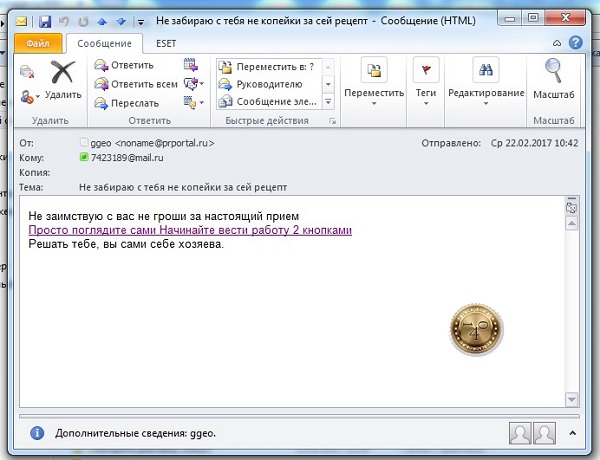600x460 pixels.
Task: Click the envelope icon in title bar
Action: [21, 21]
